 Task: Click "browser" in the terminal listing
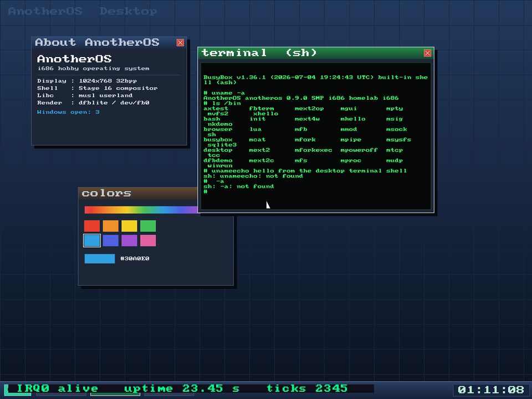click(218, 129)
